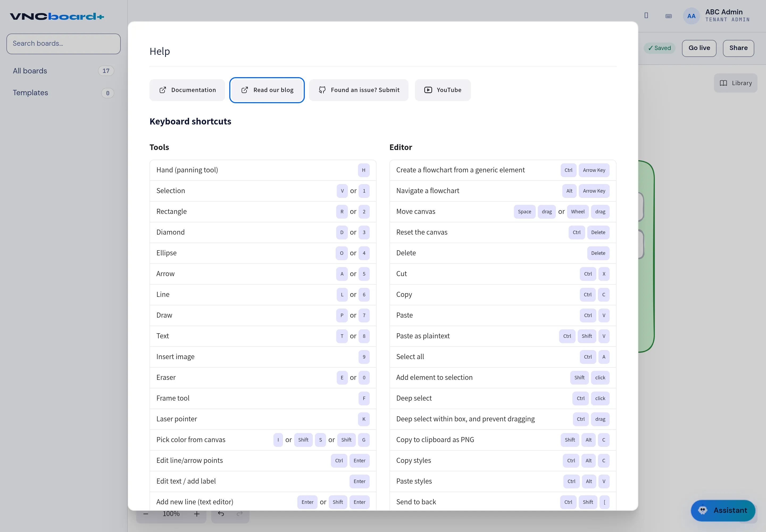The height and width of the screenshot is (532, 766).
Task: Click the Space key badge
Action: pyautogui.click(x=524, y=212)
